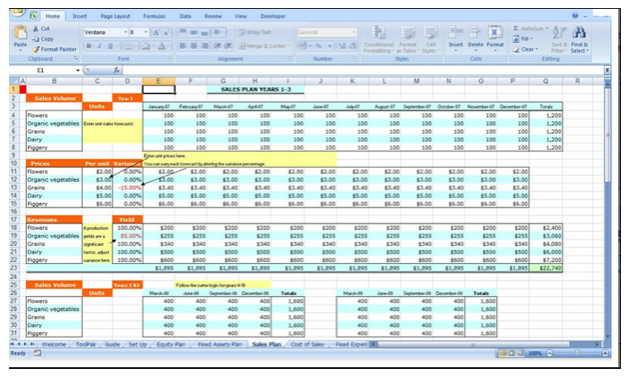Click the Sort & Filter icon
Screen dimensions: 629x376
(x=559, y=32)
